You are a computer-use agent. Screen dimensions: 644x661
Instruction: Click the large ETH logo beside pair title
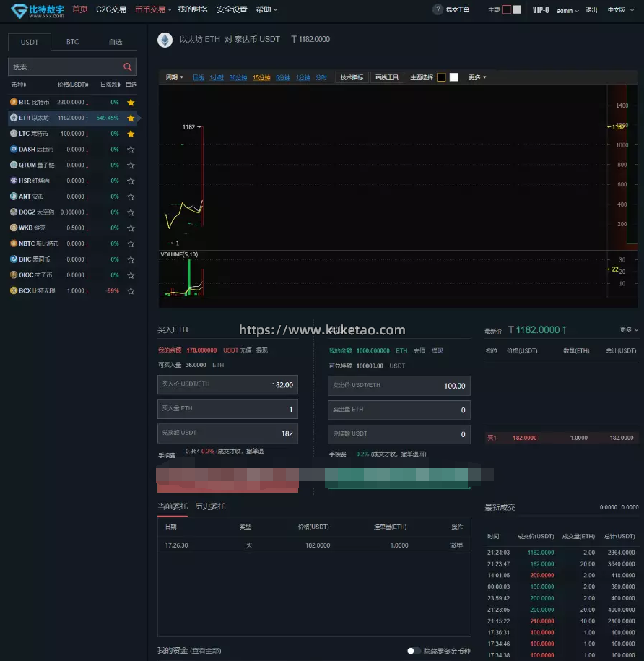point(165,40)
